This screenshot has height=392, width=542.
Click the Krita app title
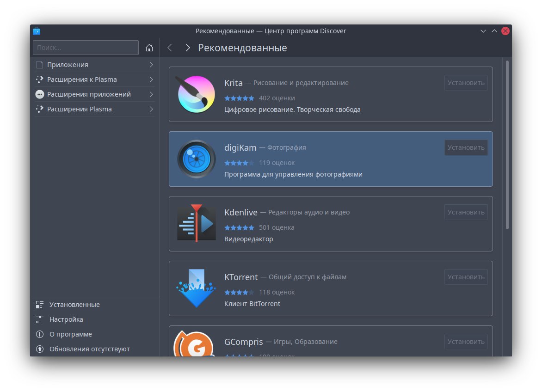tap(234, 83)
